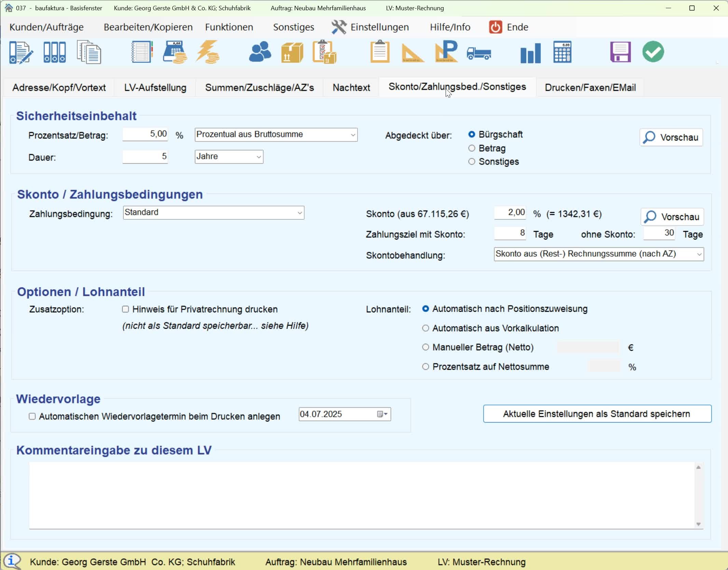Check automatic Wiedervorlagetermin beim Drucken option

(32, 416)
